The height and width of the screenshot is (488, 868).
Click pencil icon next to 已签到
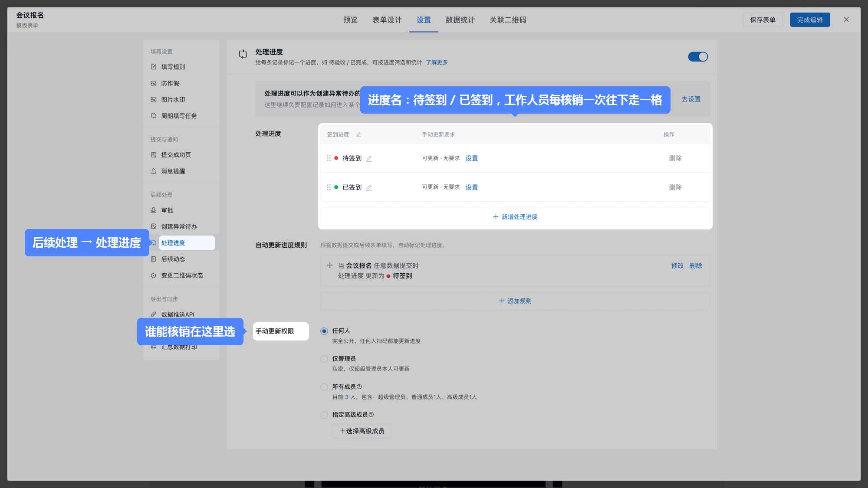coord(369,187)
